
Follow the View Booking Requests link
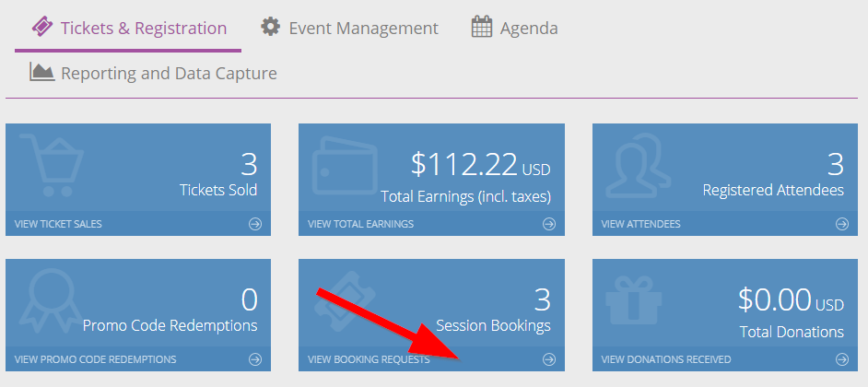[x=369, y=359]
